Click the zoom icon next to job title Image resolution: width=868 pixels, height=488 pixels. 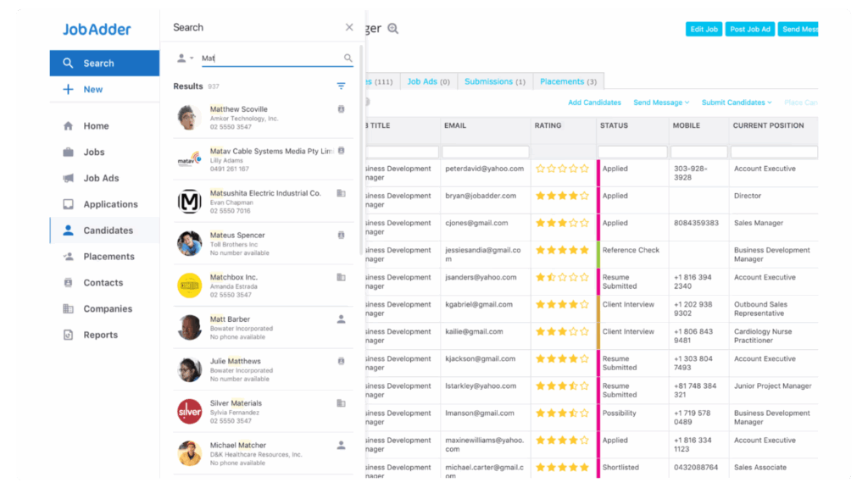(392, 29)
